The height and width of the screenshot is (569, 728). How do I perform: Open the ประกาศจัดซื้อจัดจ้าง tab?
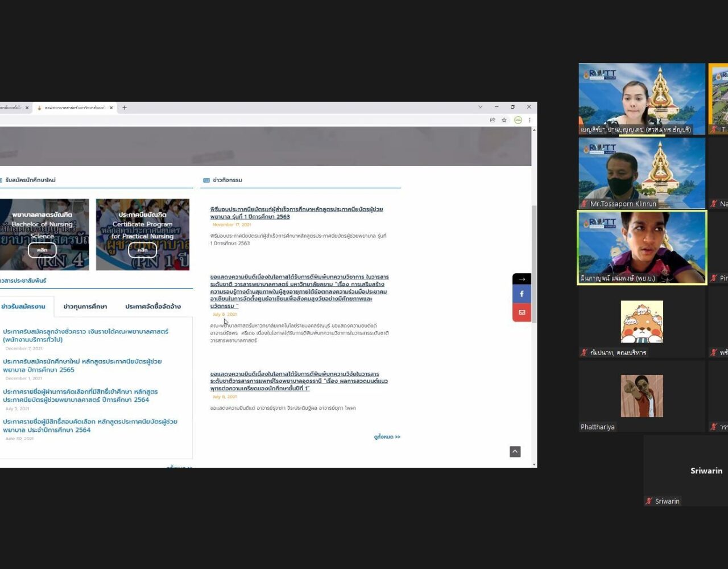click(x=153, y=307)
